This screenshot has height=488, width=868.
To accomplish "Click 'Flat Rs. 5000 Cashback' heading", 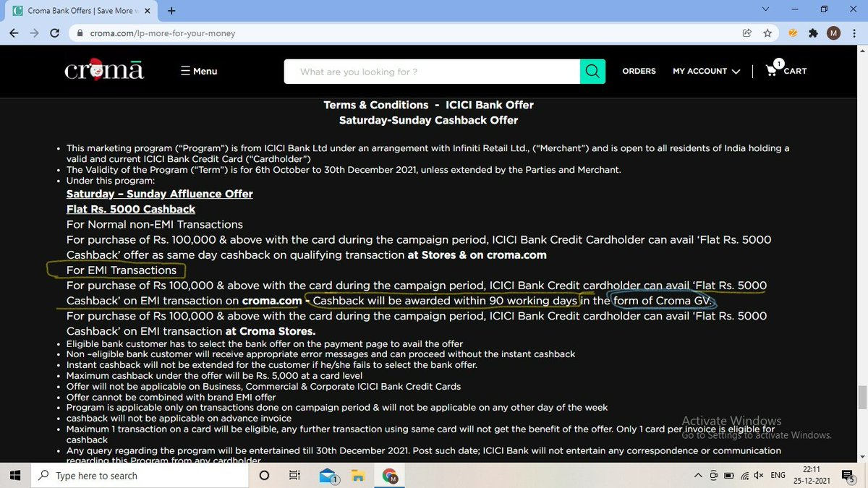I will [131, 209].
